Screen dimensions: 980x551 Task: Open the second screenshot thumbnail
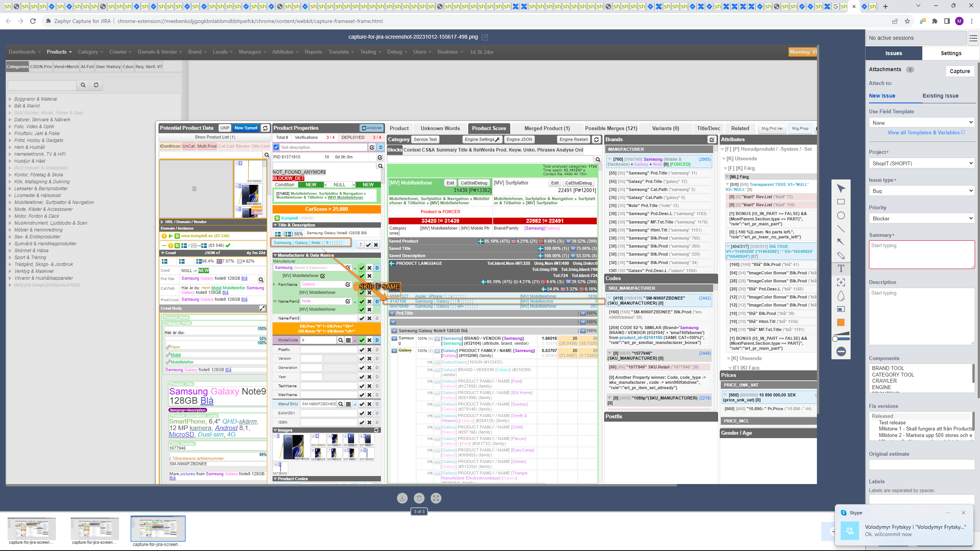click(x=95, y=528)
